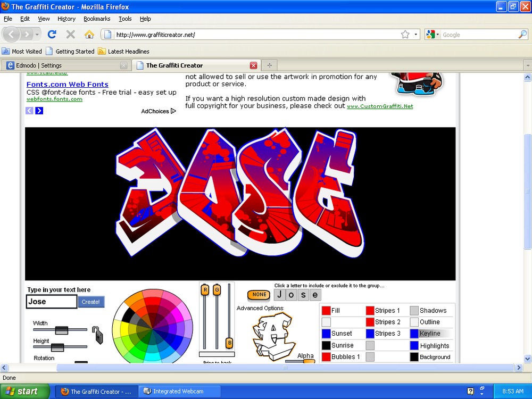Select the blue Sunset color swatch

326,334
